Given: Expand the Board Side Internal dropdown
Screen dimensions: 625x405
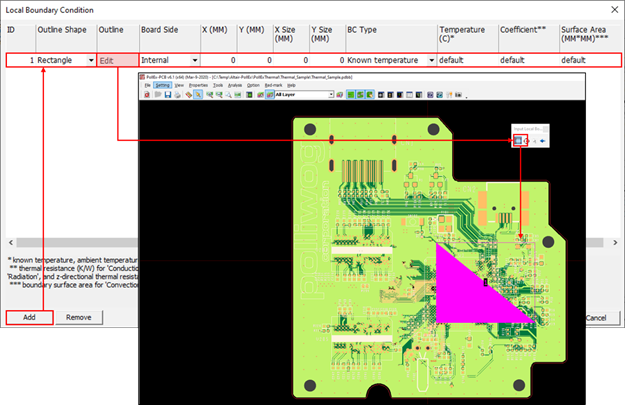Looking at the screenshot, I should (x=192, y=60).
